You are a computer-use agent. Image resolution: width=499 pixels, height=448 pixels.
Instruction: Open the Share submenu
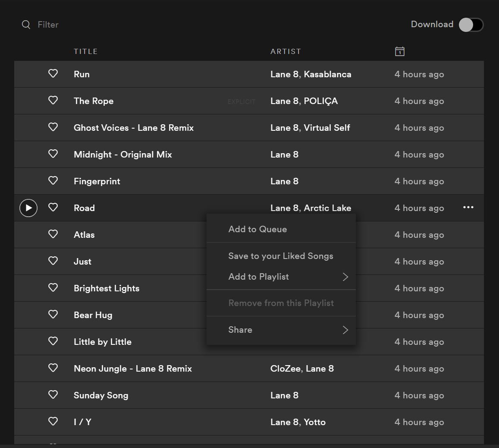pos(281,330)
